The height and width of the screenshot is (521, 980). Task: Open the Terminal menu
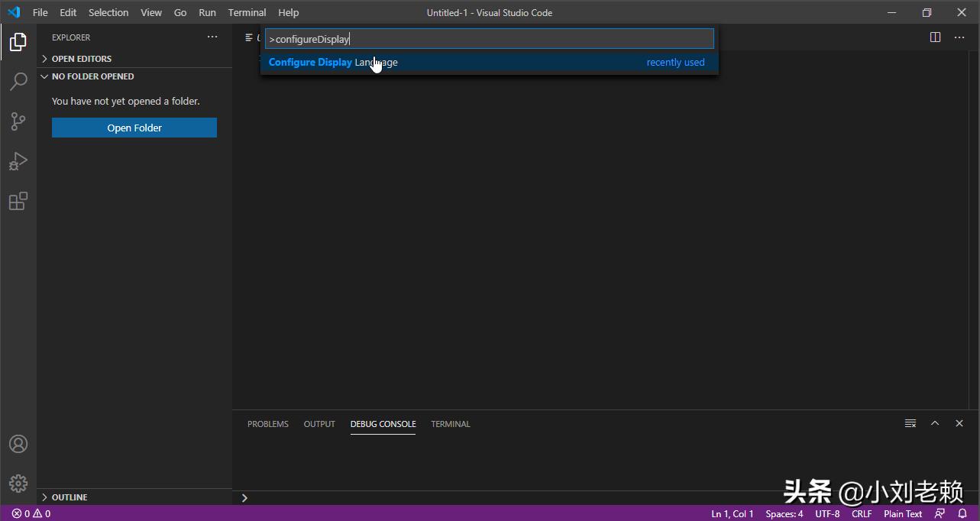click(246, 12)
